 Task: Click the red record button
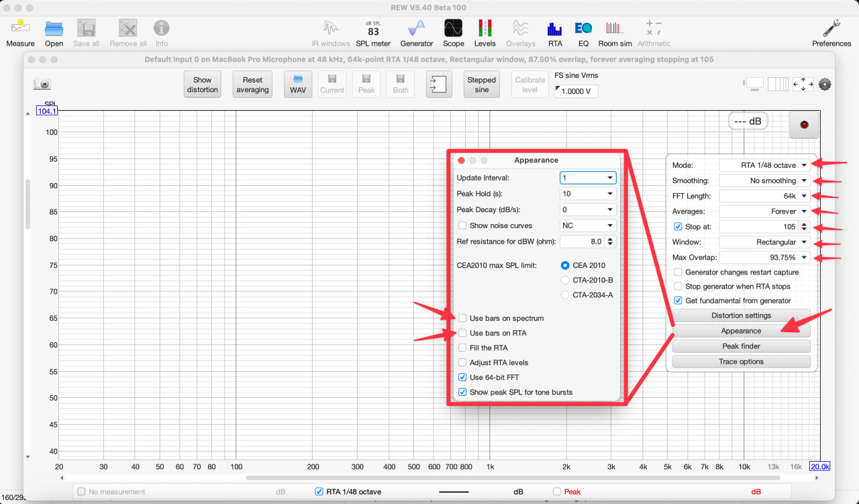pos(804,125)
